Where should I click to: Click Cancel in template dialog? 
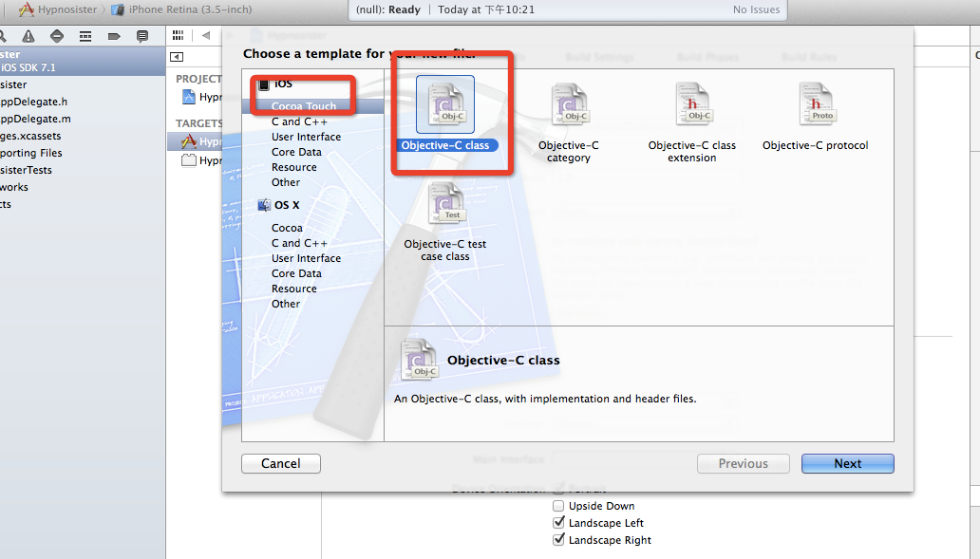281,463
